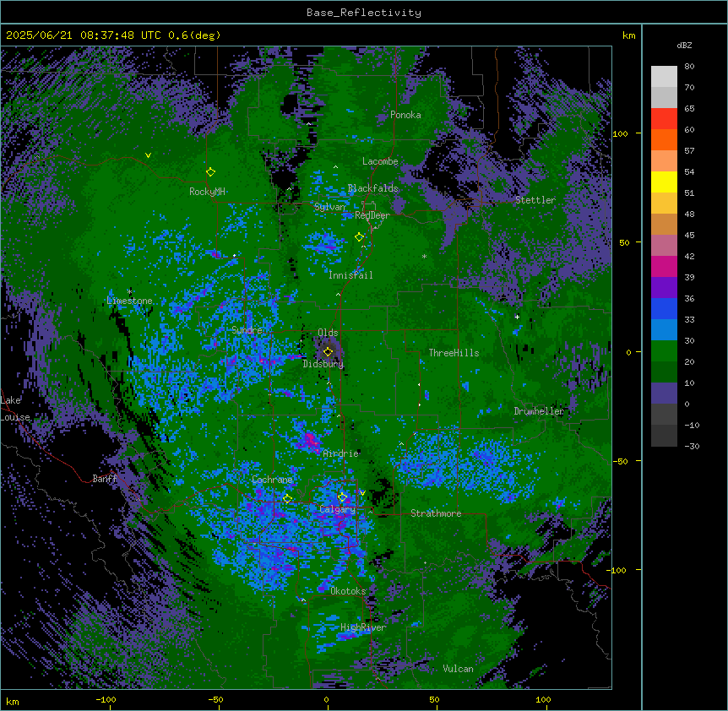728x711 pixels.
Task: Select the Lacombe label on the map
Action: [x=380, y=161]
